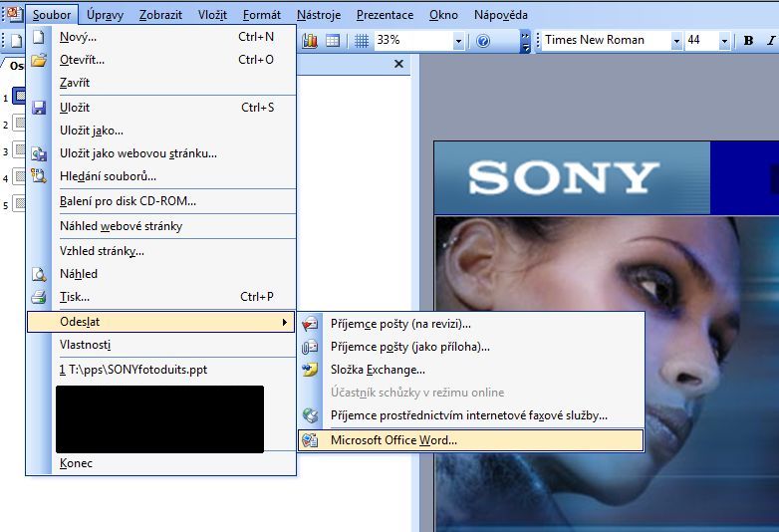The width and height of the screenshot is (779, 532).
Task: Open the Zobrazit menu
Action: click(x=160, y=15)
